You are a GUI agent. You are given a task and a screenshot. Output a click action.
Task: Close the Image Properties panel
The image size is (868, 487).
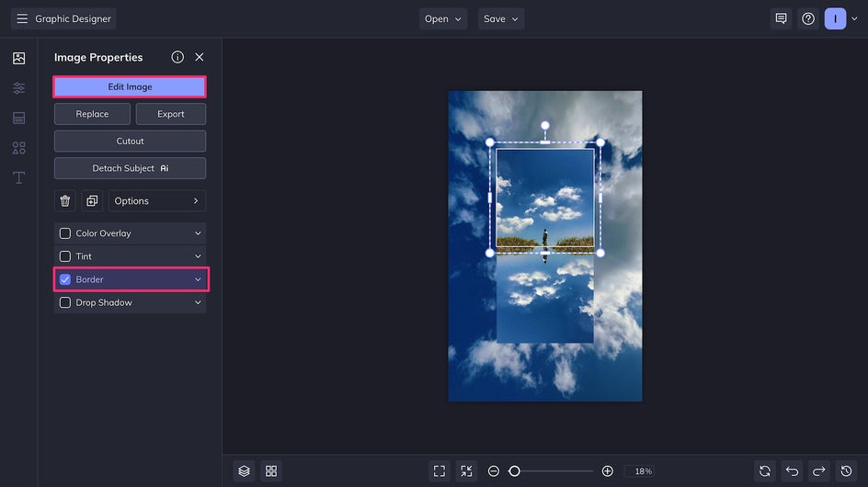[x=200, y=57]
